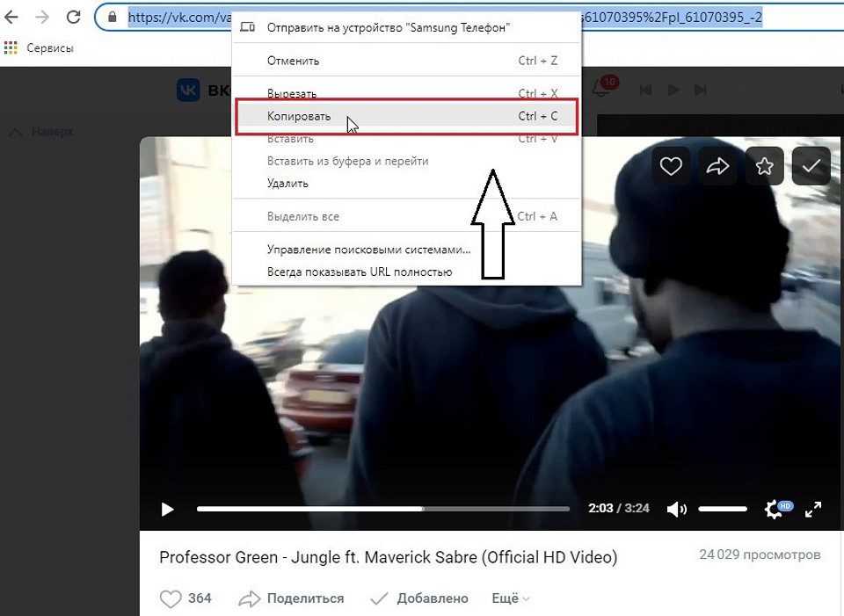Reload the page with the refresh icon

73,18
